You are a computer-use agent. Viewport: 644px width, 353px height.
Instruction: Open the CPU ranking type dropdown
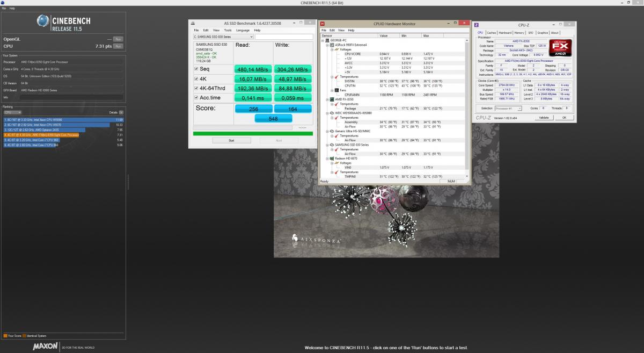[11, 112]
